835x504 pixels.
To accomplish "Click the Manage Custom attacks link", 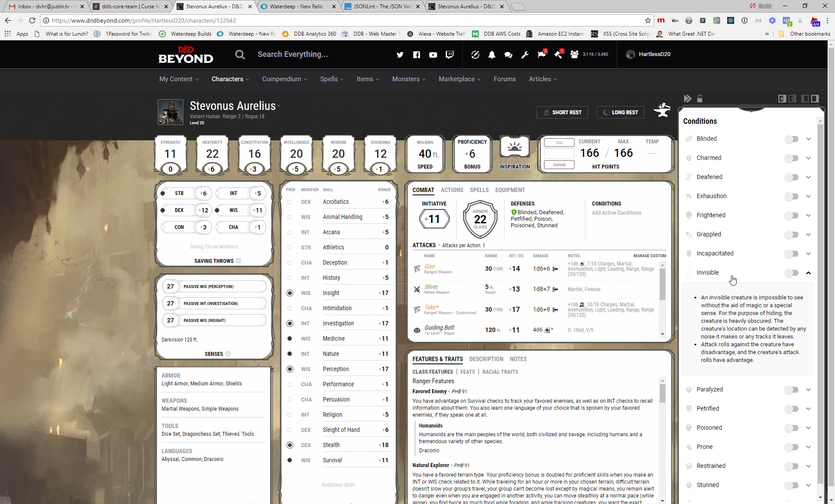I will (650, 256).
